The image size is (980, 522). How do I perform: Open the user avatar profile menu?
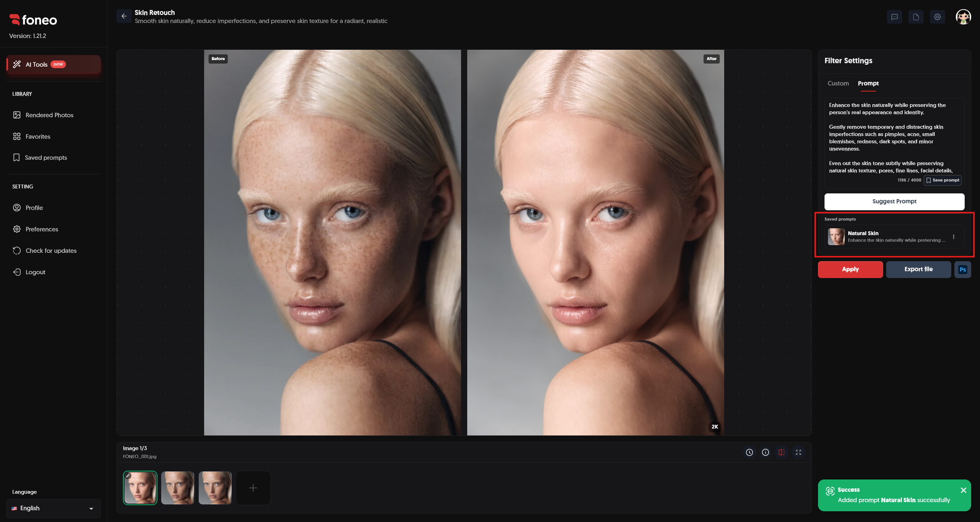pyautogui.click(x=963, y=17)
